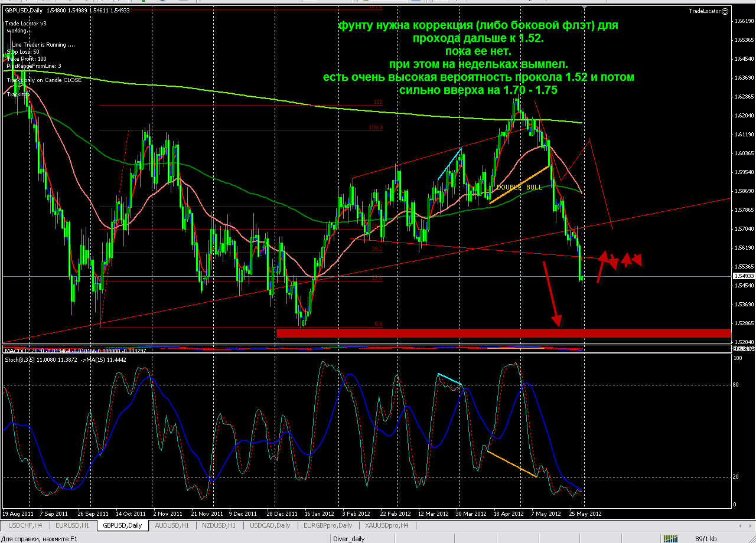This screenshot has width=756, height=543.
Task: Switch to the USDCAD,Daily chart tab
Action: [270, 525]
